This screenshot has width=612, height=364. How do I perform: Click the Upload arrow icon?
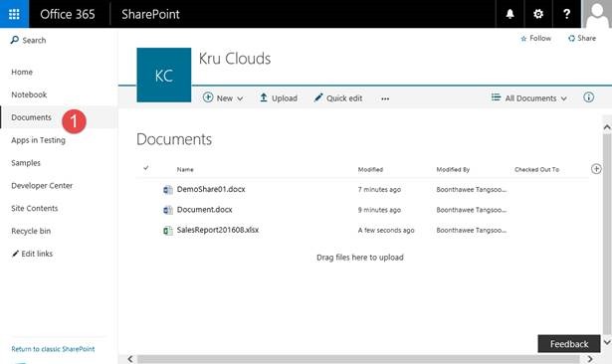tap(264, 97)
